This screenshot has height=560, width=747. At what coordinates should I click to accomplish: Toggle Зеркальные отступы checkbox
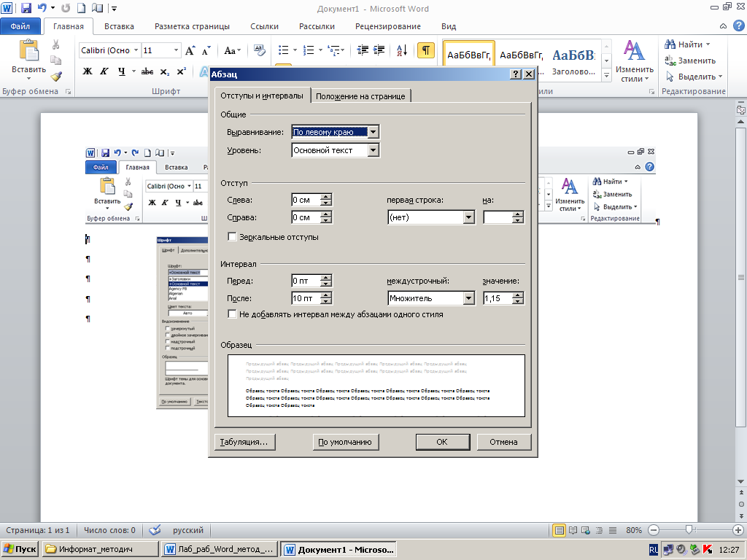(x=232, y=237)
